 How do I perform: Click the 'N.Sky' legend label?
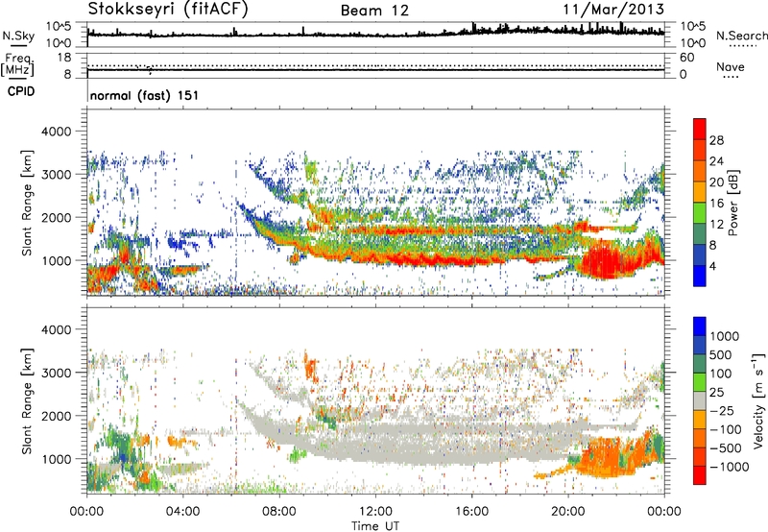[x=18, y=36]
